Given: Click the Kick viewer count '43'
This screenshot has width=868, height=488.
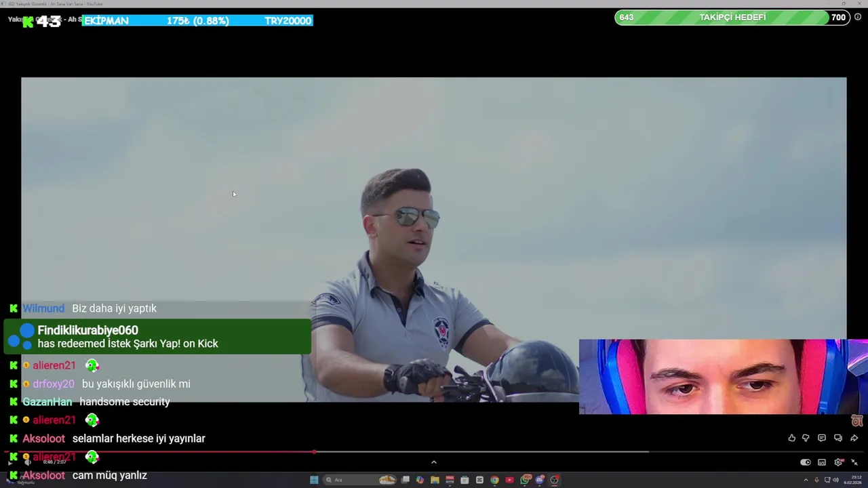Looking at the screenshot, I should click(x=49, y=21).
